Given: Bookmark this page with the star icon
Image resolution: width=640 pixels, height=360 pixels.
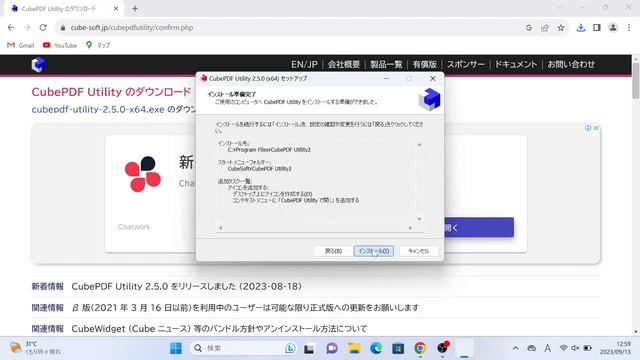Looking at the screenshot, I should click(x=561, y=28).
